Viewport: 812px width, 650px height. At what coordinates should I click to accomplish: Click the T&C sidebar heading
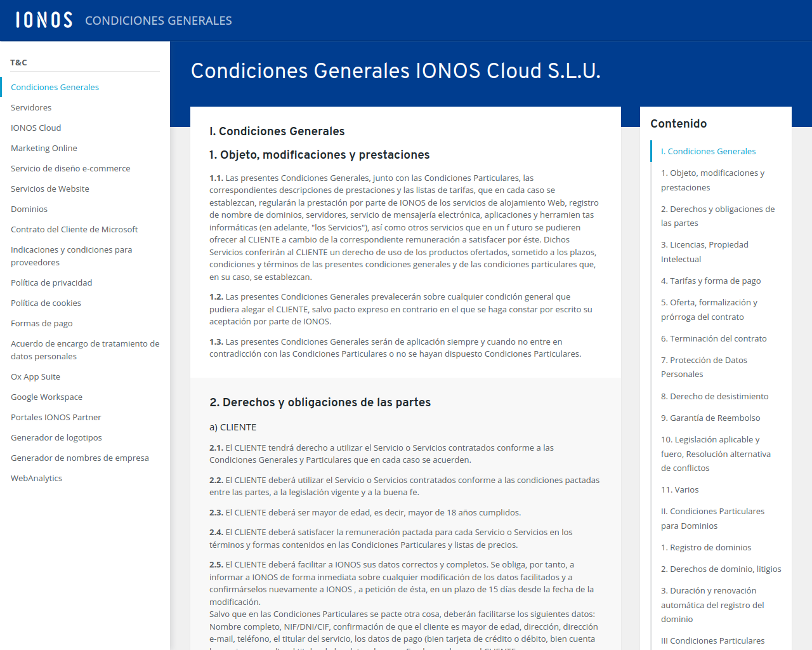coord(18,62)
